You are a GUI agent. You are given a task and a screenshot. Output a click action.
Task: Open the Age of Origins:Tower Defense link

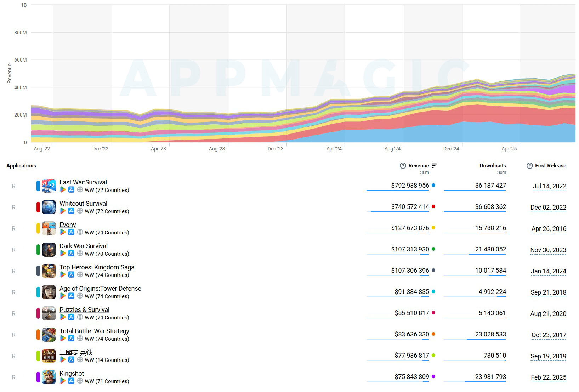[100, 289]
